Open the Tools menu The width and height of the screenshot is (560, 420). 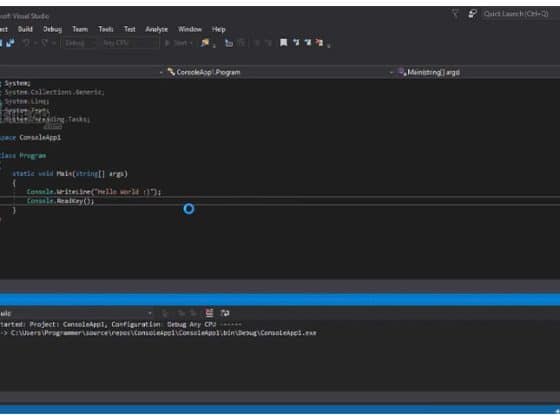[x=106, y=29]
